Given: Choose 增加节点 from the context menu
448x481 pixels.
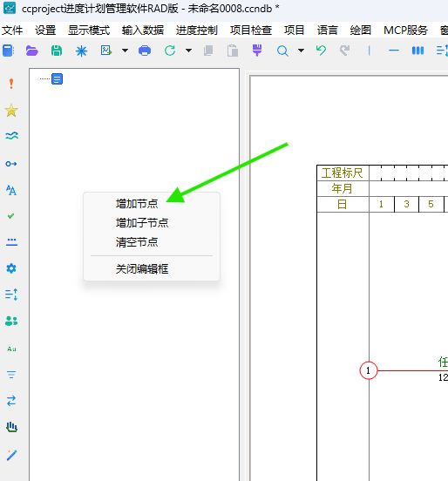Looking at the screenshot, I should click(x=137, y=204).
